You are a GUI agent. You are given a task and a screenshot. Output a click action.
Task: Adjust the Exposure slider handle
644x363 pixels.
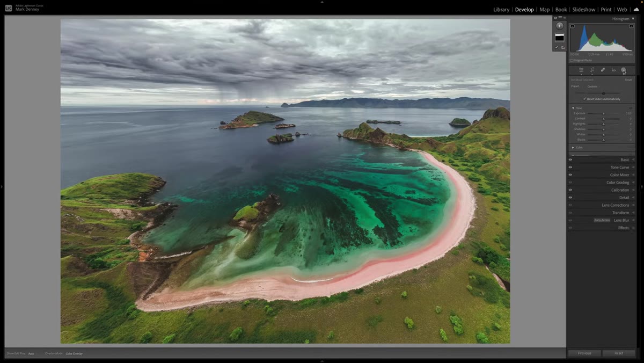(x=603, y=113)
